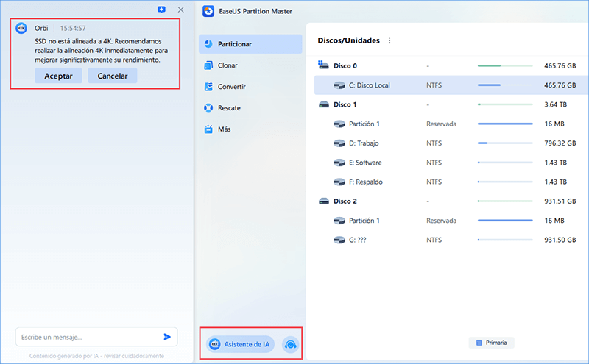Screen dimensions: 589x364
Task: Click the F: Respaldo drive icon
Action: tap(339, 182)
